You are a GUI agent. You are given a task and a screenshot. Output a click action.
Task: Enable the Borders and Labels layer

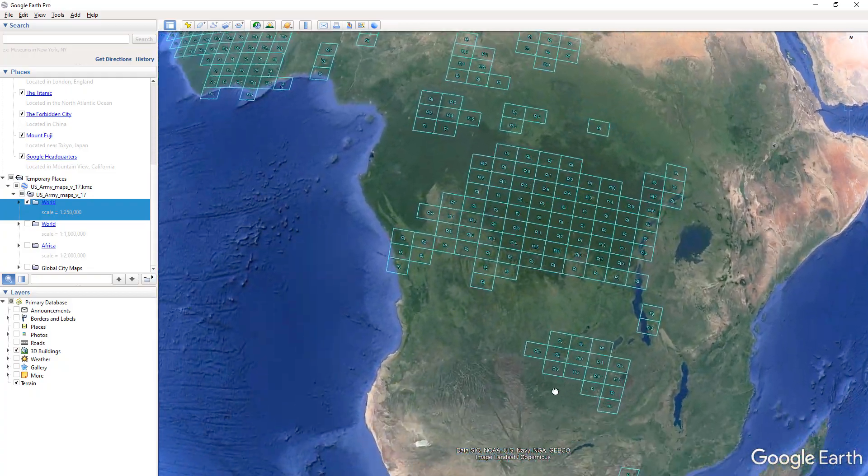point(18,318)
